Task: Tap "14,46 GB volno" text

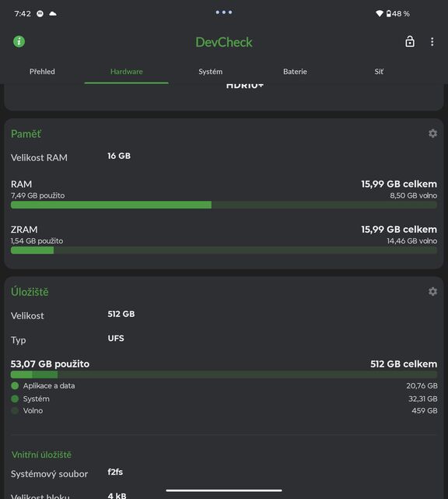Action: point(411,241)
